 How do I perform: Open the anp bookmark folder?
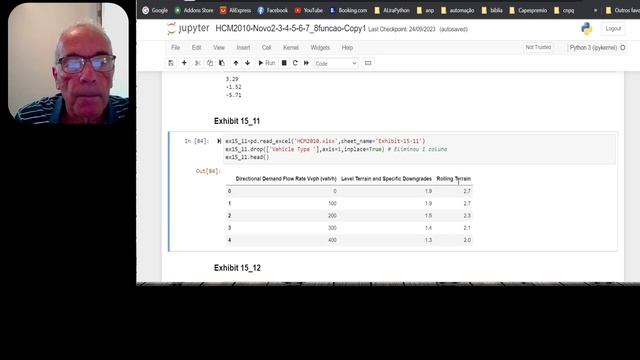pos(425,11)
